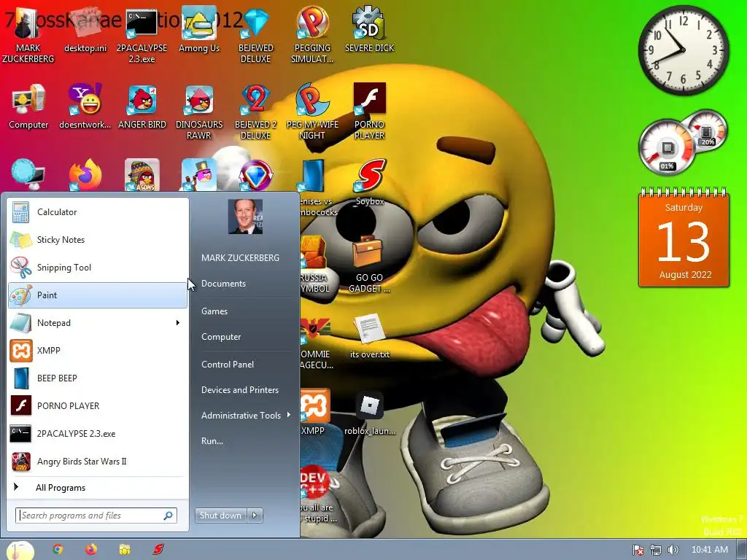
Task: Open Calculator from the Start menu
Action: pyautogui.click(x=98, y=212)
